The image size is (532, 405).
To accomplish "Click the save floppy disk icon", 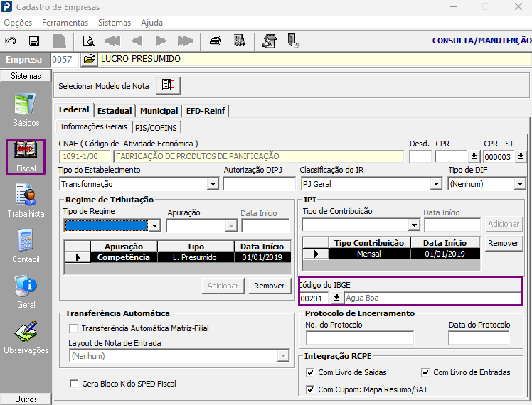I will click(34, 41).
